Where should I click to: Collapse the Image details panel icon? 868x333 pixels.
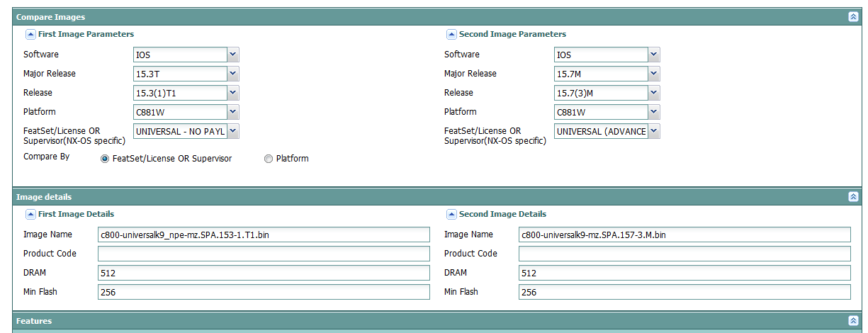point(853,197)
